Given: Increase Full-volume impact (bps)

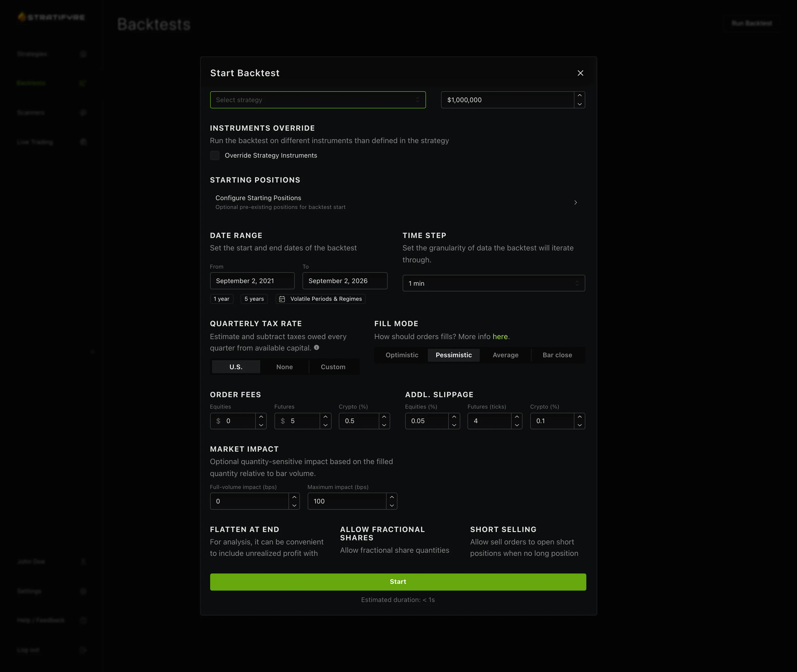Looking at the screenshot, I should [294, 497].
